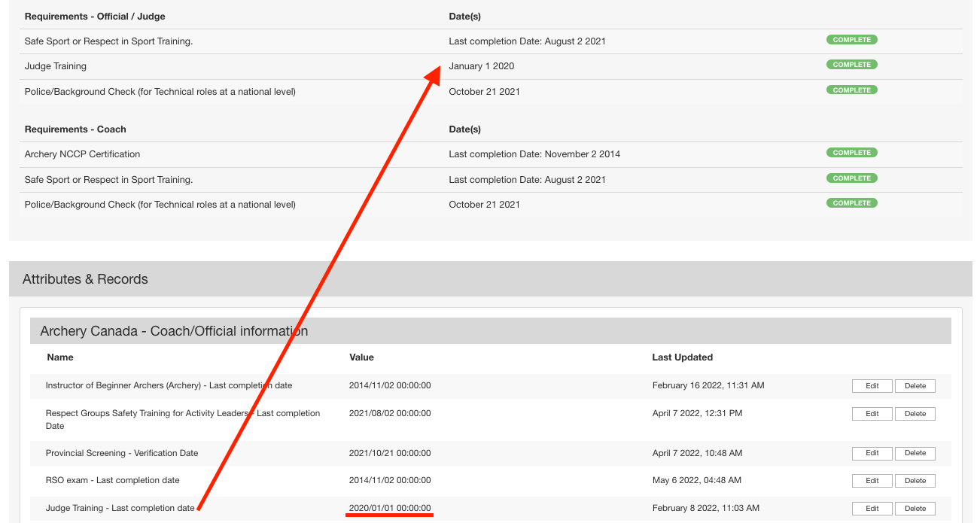Click the underlined 2020/01/01 00:00:00 value
The width and height of the screenshot is (980, 523).
tap(390, 508)
